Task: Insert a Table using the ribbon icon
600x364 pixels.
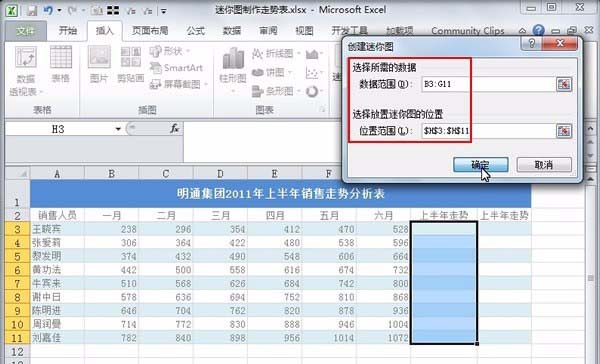Action: click(x=61, y=64)
